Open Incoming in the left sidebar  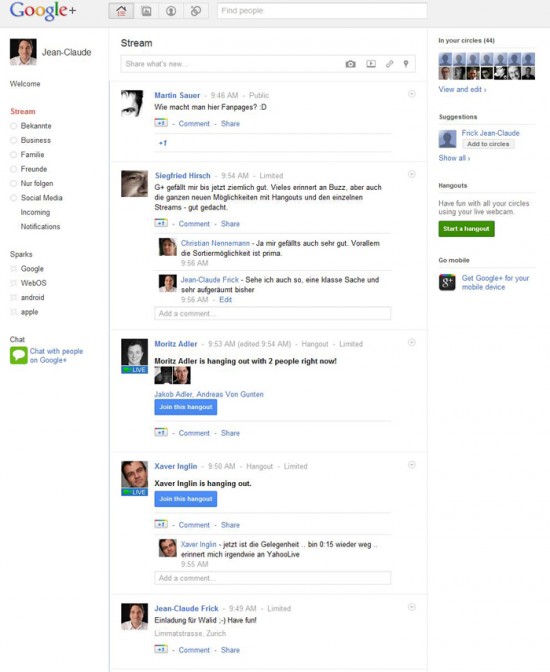coord(35,212)
